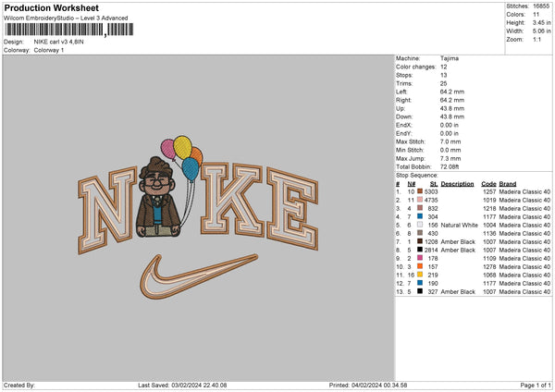This screenshot has width=555, height=392.
Task: Click the Height value 3.45 in
Action: [x=541, y=22]
